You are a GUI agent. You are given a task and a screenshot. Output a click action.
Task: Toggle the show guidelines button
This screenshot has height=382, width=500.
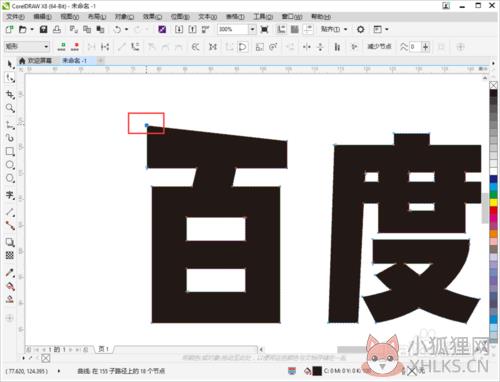(308, 29)
